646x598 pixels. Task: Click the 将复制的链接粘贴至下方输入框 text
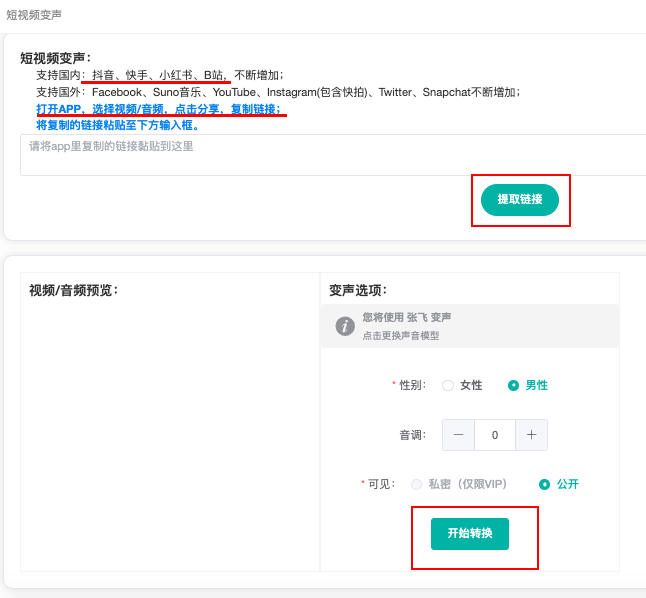pyautogui.click(x=117, y=125)
